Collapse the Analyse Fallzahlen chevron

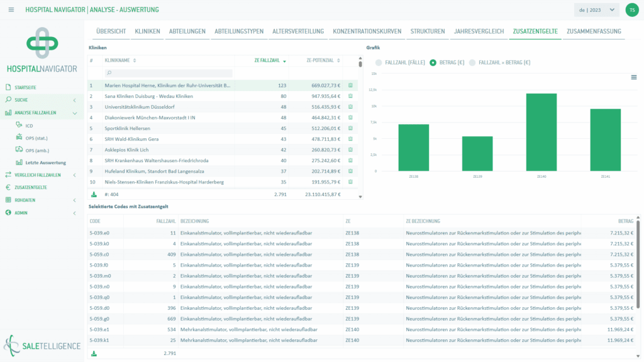tap(75, 113)
